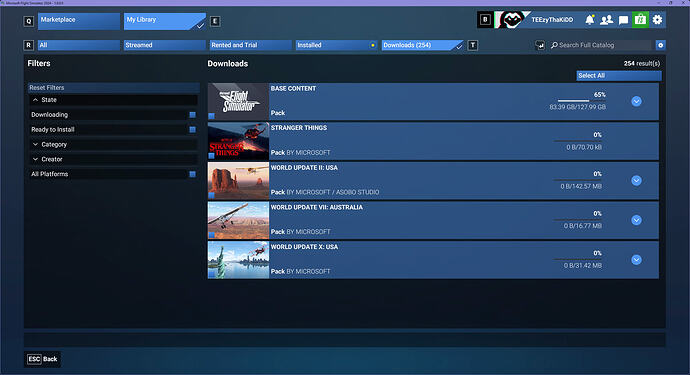Open the Base Content thumbnail
This screenshot has height=375, width=690.
tap(238, 101)
